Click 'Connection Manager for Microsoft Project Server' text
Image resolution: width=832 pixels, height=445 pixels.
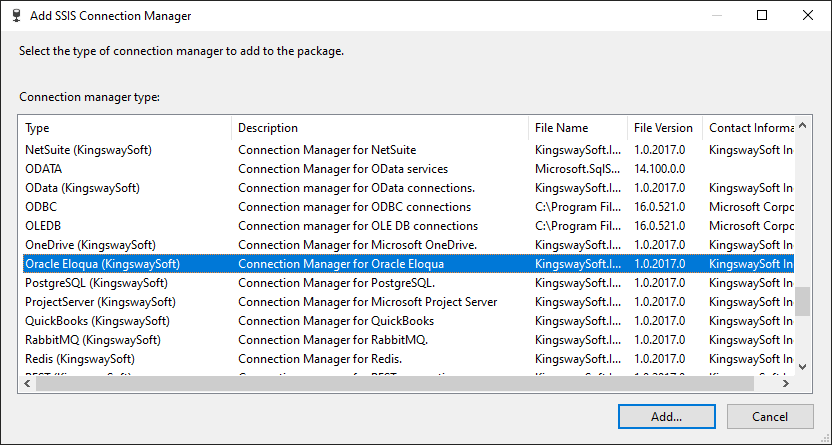coord(368,302)
